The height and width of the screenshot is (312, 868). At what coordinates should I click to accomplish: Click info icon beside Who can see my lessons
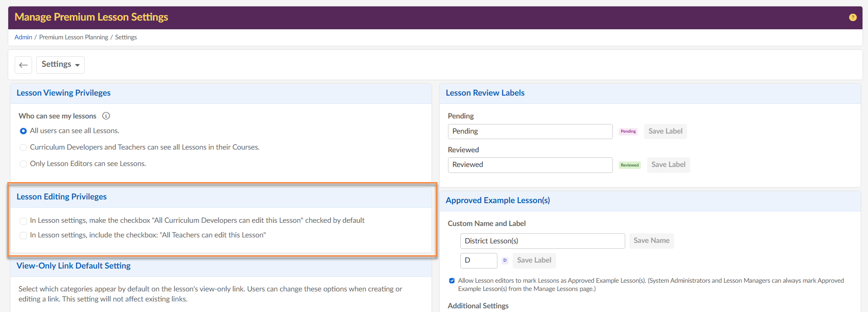106,116
